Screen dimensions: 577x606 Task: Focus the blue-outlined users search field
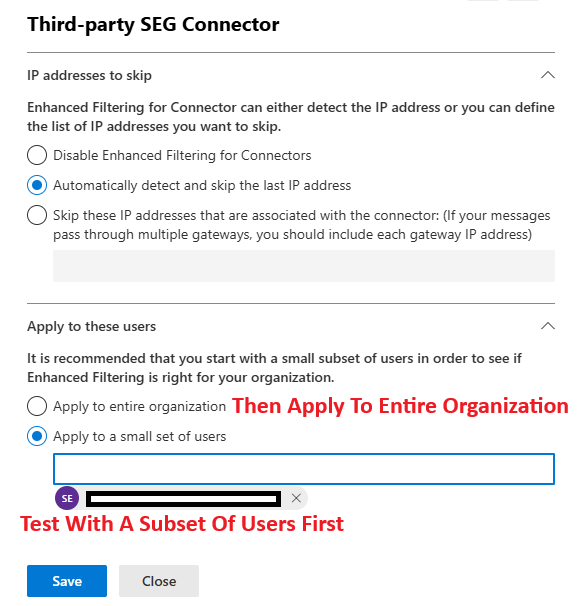(x=304, y=469)
